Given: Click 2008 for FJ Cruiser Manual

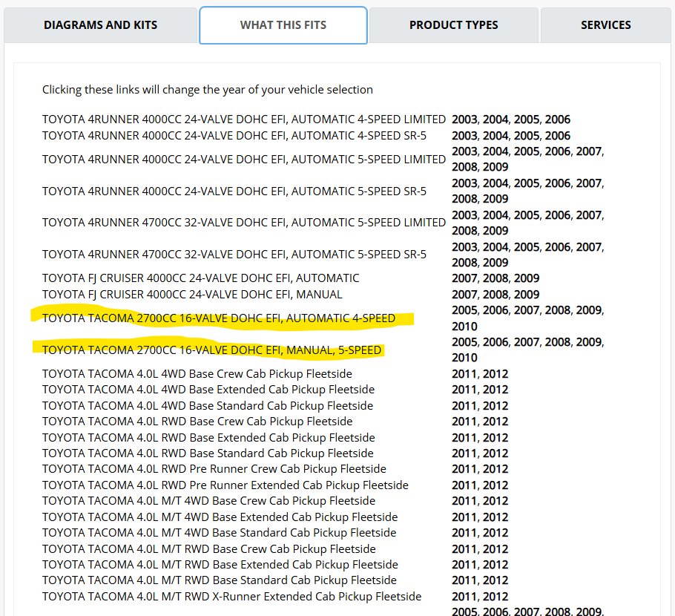Looking at the screenshot, I should [495, 295].
